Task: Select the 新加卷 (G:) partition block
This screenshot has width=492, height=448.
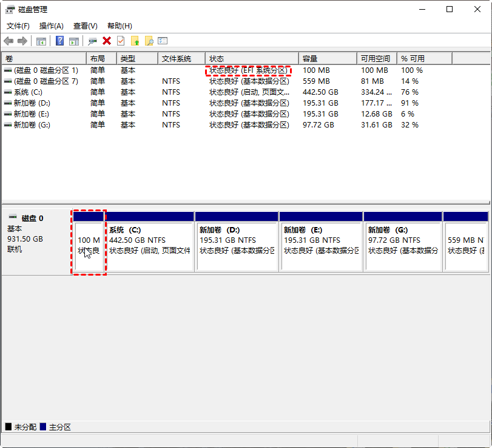Action: (x=403, y=242)
